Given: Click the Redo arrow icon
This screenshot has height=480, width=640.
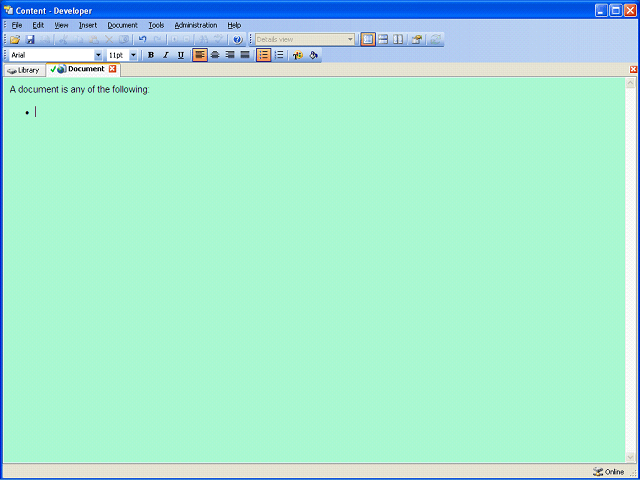Looking at the screenshot, I should (158, 40).
